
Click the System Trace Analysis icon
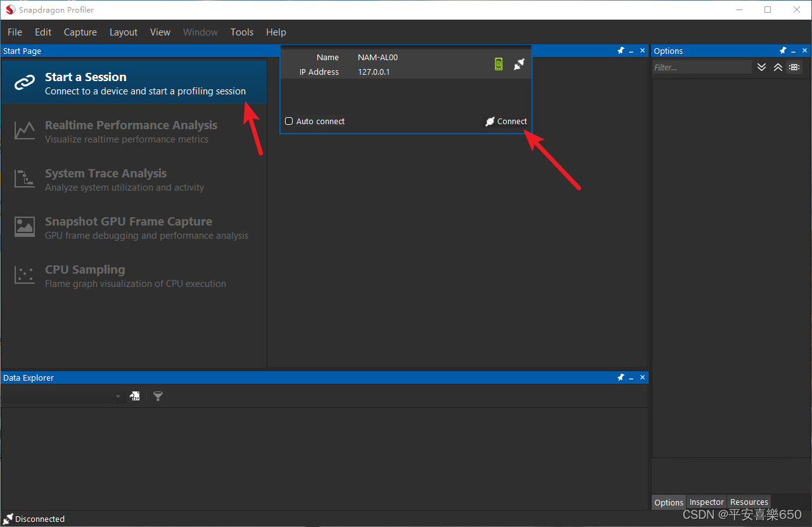coord(24,179)
